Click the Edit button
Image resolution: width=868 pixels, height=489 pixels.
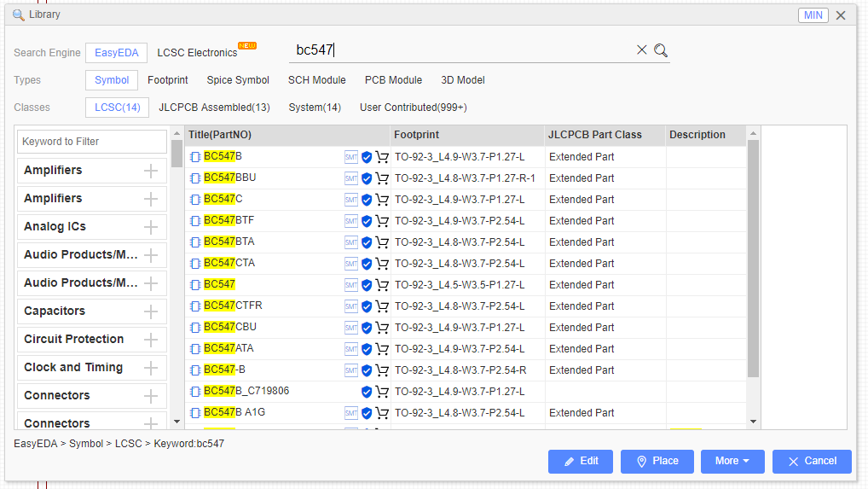pyautogui.click(x=581, y=462)
